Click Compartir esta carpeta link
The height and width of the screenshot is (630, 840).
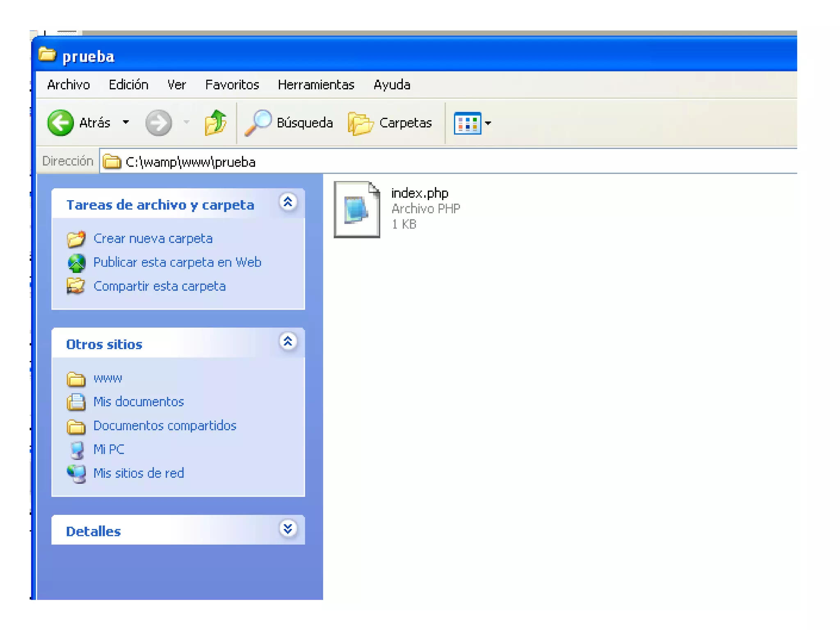pos(160,286)
